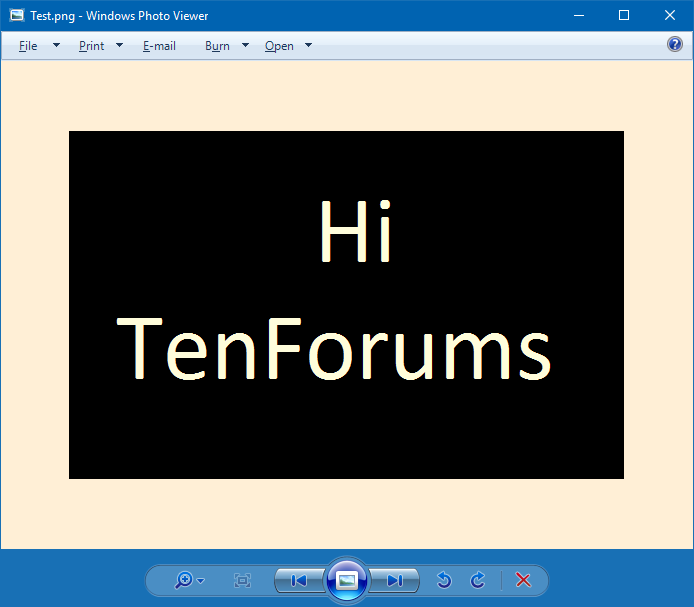The width and height of the screenshot is (694, 607).
Task: Rotate the image counterclockwise
Action: 444,580
